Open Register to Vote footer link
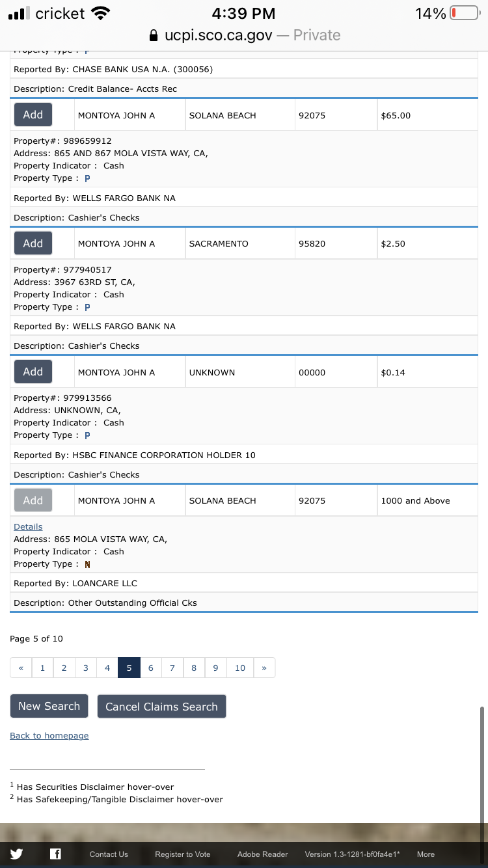The height and width of the screenshot is (868, 488). click(183, 854)
